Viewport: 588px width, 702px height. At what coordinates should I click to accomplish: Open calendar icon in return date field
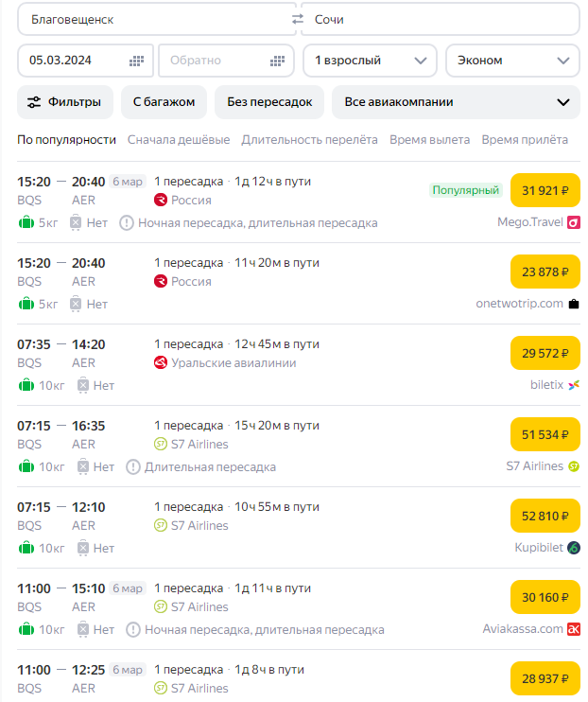point(276,61)
